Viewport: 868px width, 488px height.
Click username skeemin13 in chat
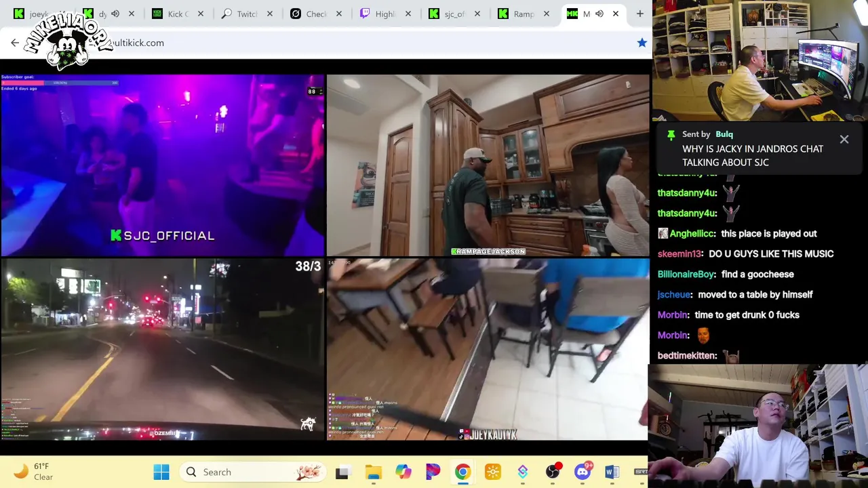[679, 253]
